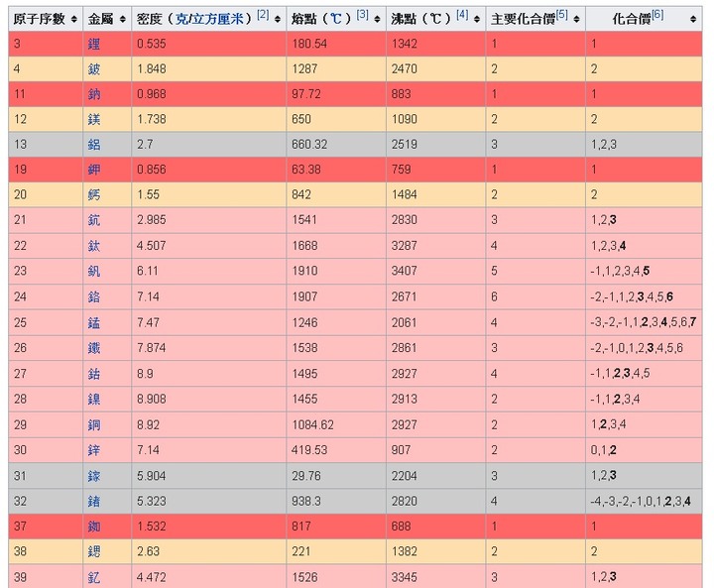Image resolution: width=714 pixels, height=588 pixels.
Task: Open the 銣 element link
Action: coord(94,527)
